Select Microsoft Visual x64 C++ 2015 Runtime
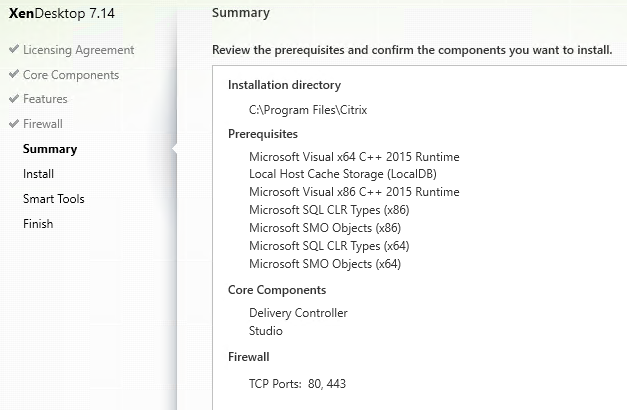This screenshot has width=627, height=410. 354,157
